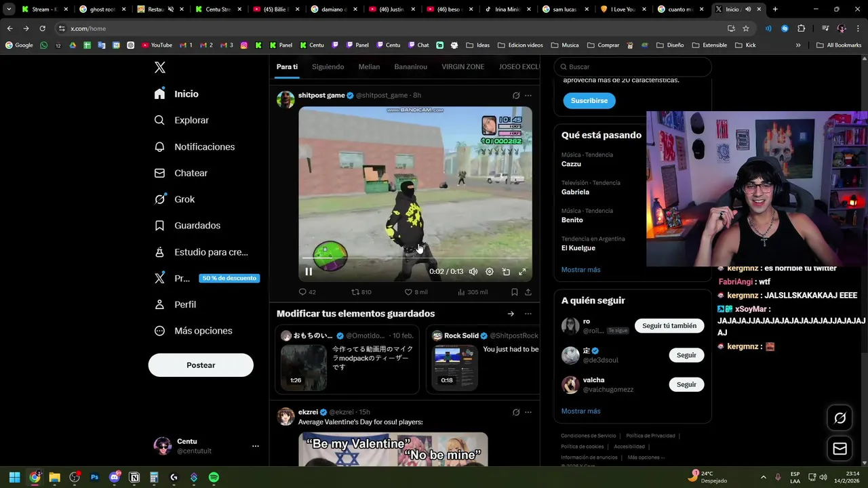Open more options on ekzrei post
868x488 pixels.
[x=528, y=412]
